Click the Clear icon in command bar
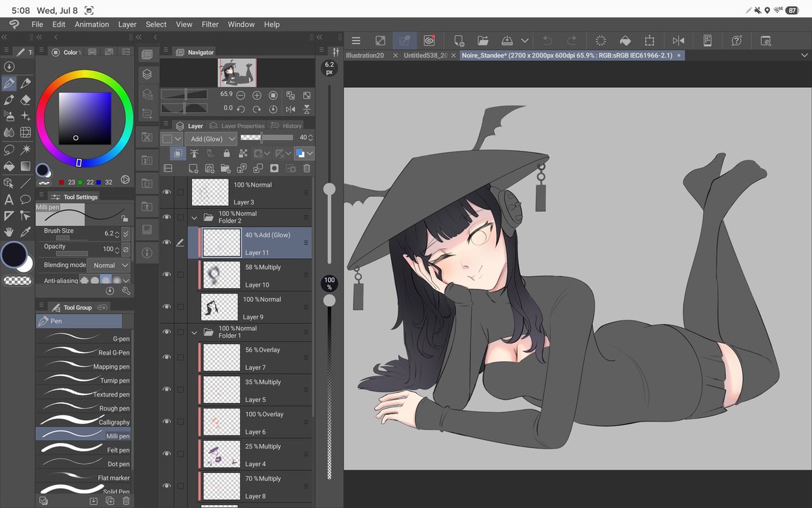Viewport: 812px width, 508px height. click(x=600, y=41)
